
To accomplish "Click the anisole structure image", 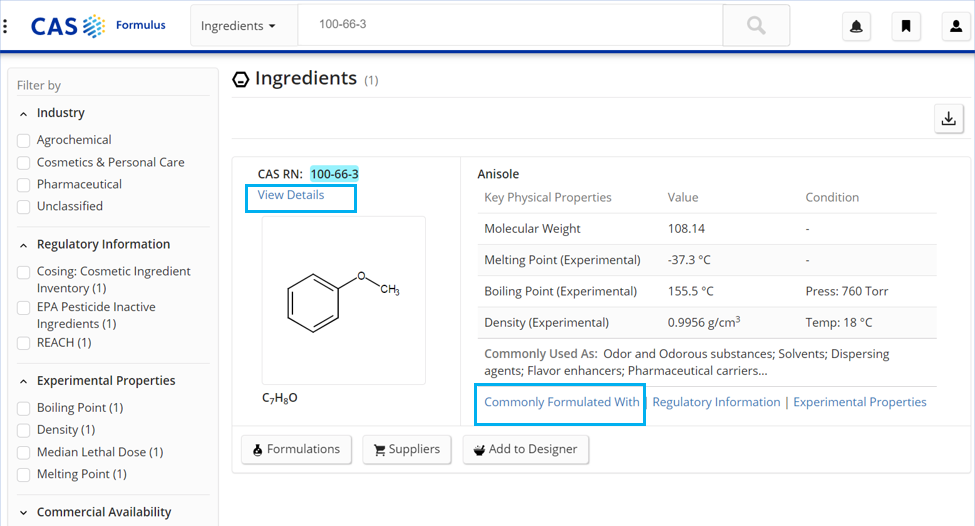I will tap(344, 301).
